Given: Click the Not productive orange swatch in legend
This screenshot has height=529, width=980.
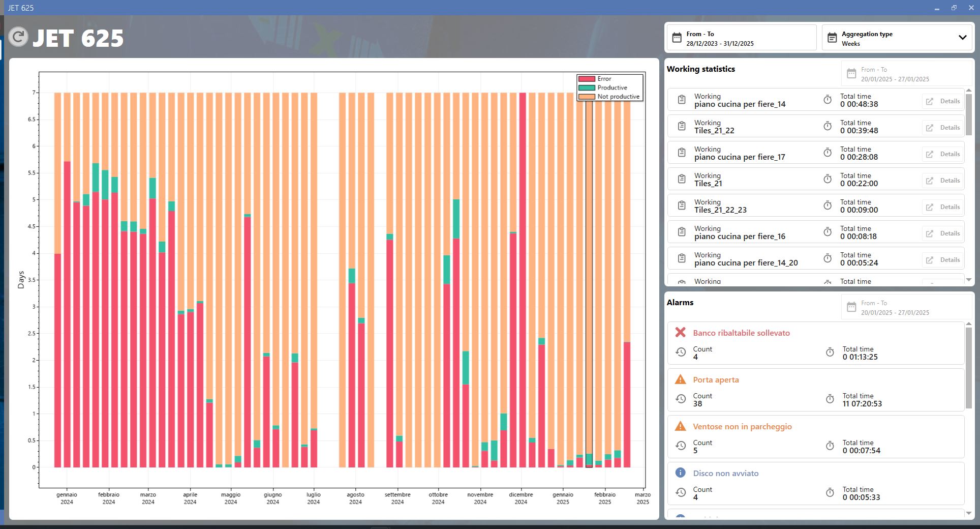Looking at the screenshot, I should [587, 97].
